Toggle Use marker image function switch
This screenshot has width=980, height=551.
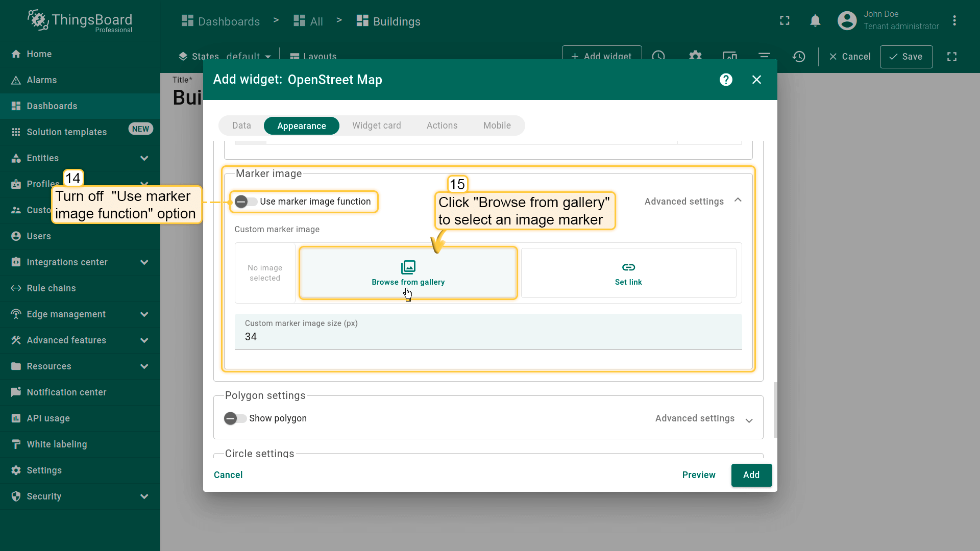tap(246, 202)
